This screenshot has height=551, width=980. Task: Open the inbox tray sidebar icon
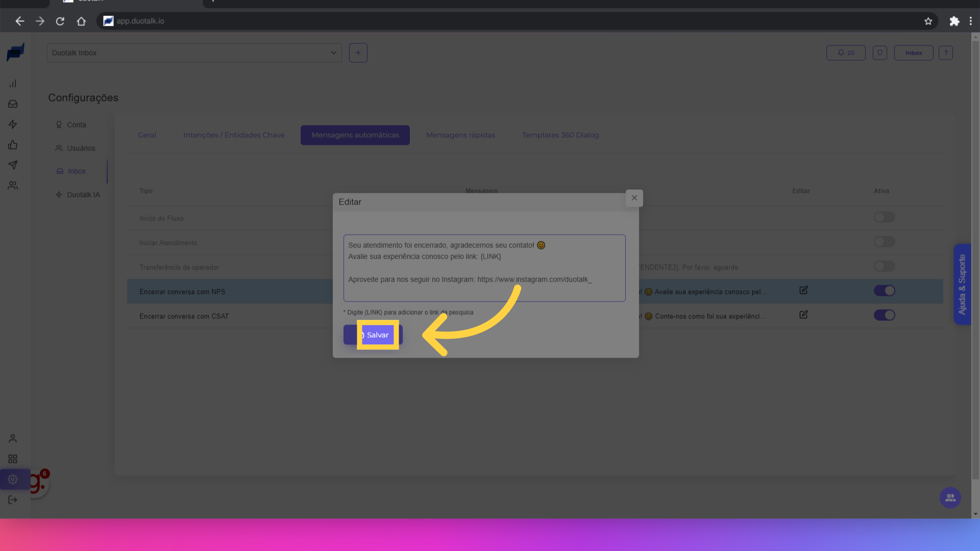pos(13,104)
